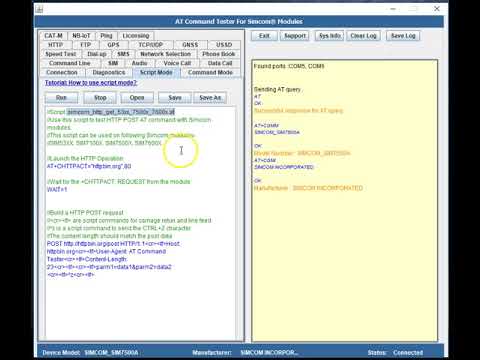Click the POST request line in script

[113, 244]
